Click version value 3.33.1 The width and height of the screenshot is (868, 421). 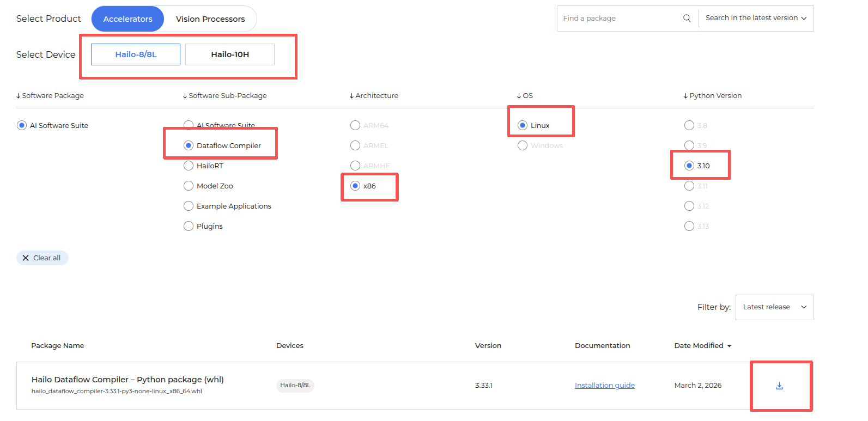pos(484,386)
